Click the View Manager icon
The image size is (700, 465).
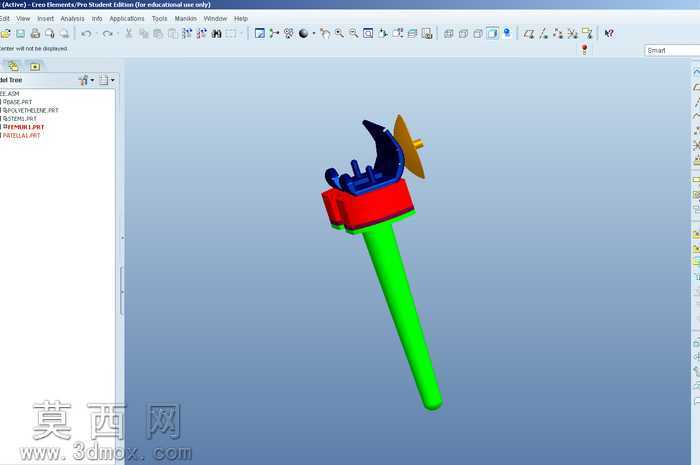point(427,33)
